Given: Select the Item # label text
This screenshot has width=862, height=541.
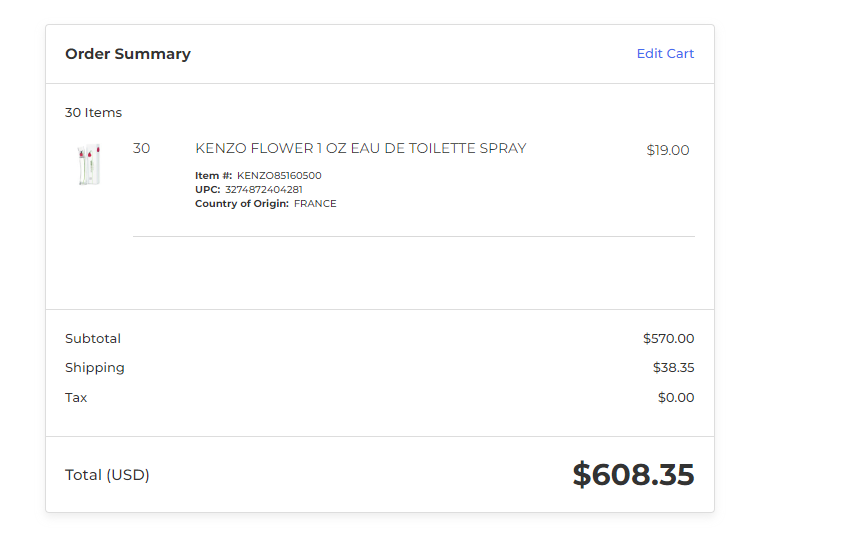Looking at the screenshot, I should pyautogui.click(x=213, y=175).
